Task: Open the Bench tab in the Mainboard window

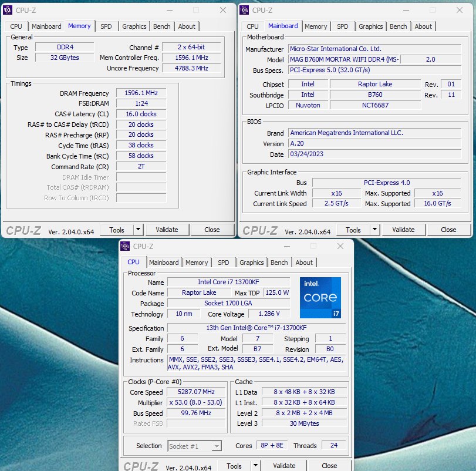Action: [x=399, y=26]
